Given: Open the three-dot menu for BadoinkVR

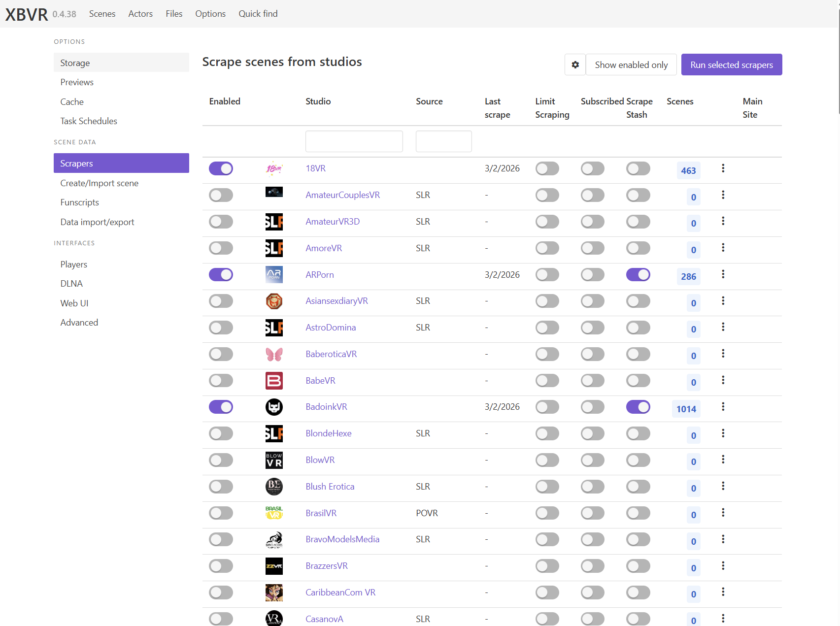Looking at the screenshot, I should click(x=723, y=407).
